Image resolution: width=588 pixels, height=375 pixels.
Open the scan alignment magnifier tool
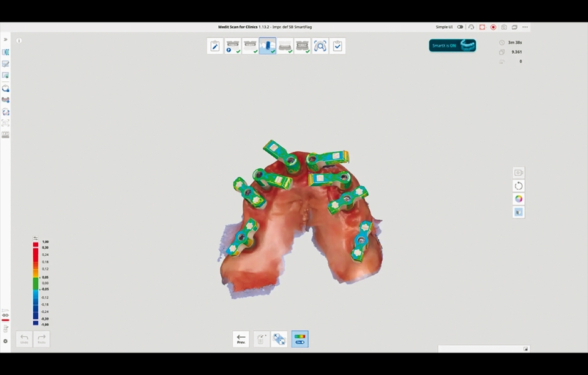click(320, 45)
